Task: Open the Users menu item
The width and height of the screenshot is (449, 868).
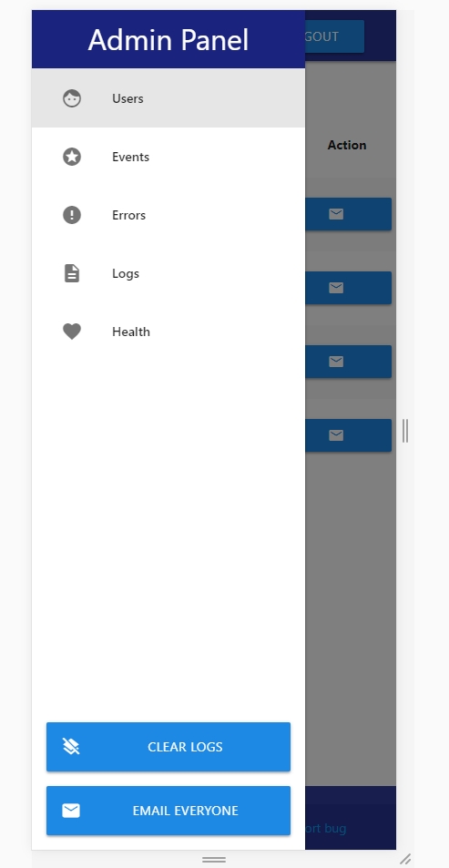Action: click(168, 98)
